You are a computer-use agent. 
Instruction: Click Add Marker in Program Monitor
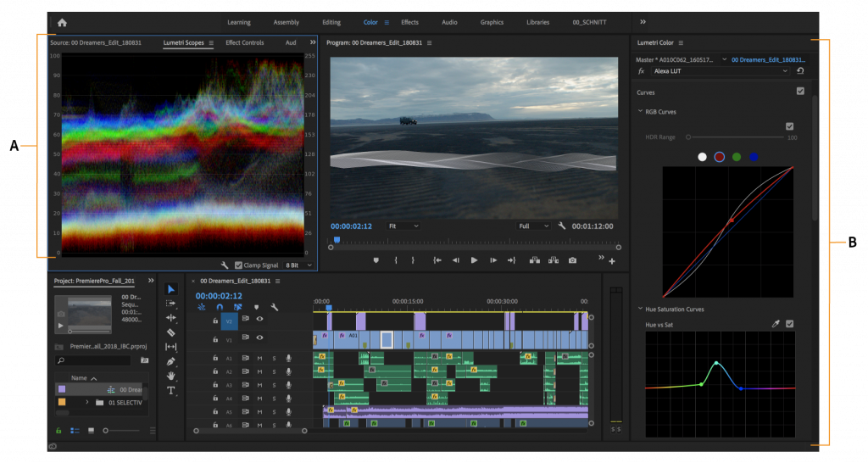click(376, 260)
